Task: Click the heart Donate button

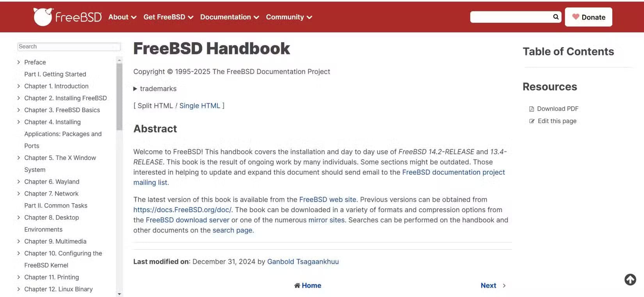Action: (x=588, y=17)
